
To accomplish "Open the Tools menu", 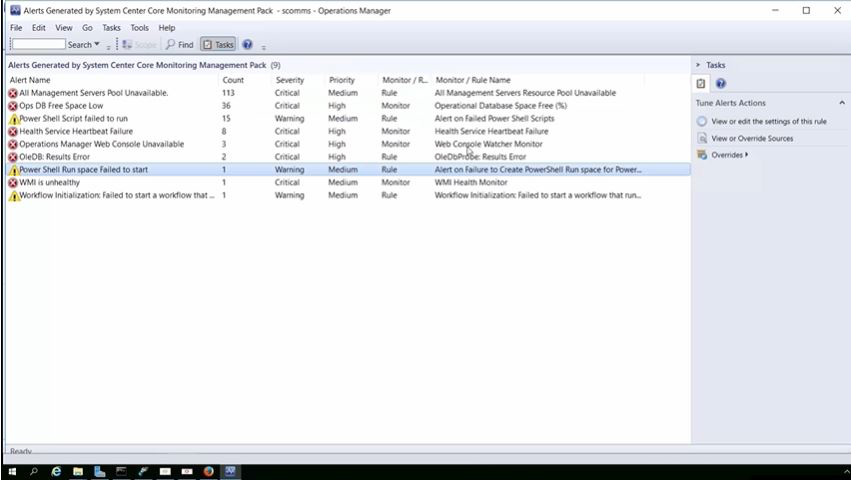I will tap(139, 28).
